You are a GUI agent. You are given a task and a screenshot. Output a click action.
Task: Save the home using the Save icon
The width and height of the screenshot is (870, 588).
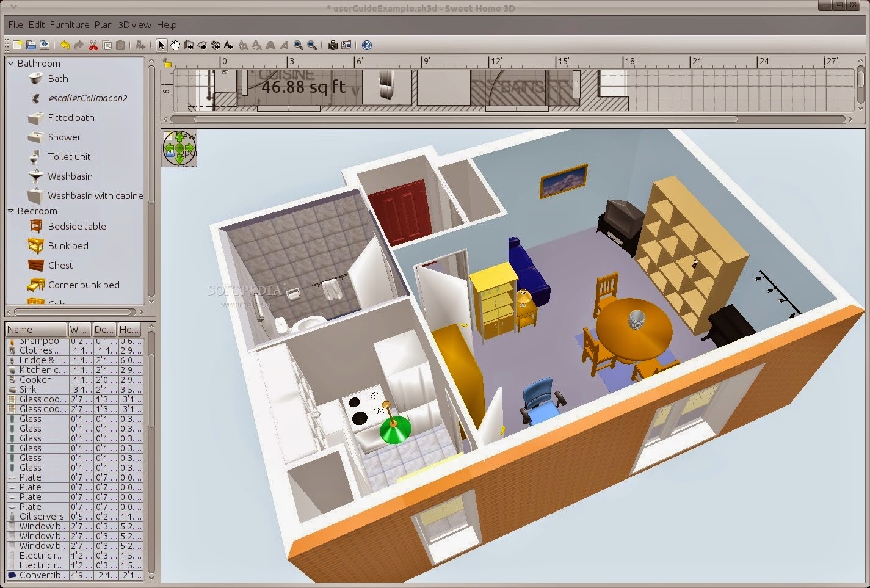coord(45,45)
